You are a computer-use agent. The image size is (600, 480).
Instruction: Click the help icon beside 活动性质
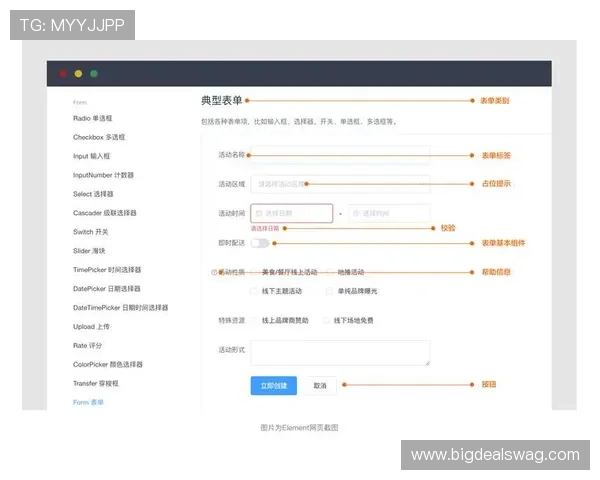tap(214, 273)
